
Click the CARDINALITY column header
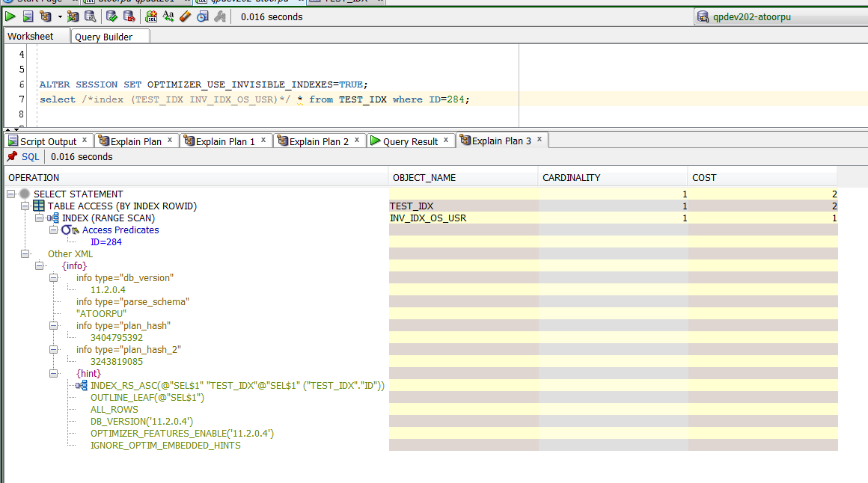coord(613,178)
